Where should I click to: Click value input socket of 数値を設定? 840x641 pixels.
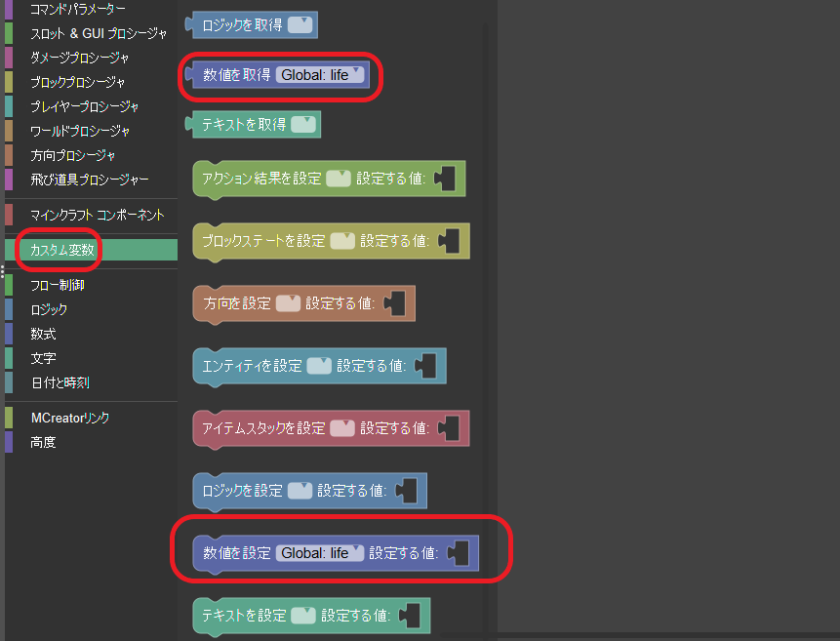point(460,552)
